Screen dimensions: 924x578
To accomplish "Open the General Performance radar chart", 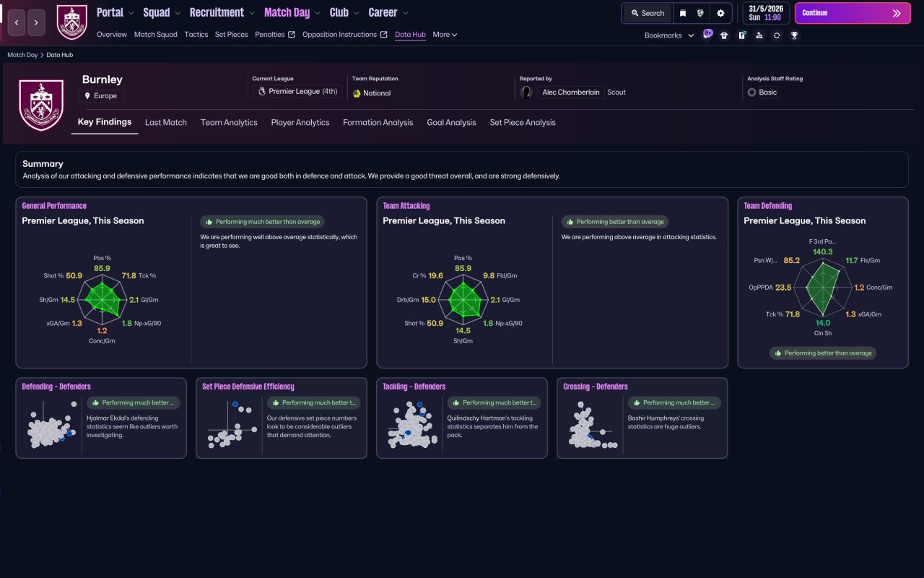I will [x=103, y=300].
